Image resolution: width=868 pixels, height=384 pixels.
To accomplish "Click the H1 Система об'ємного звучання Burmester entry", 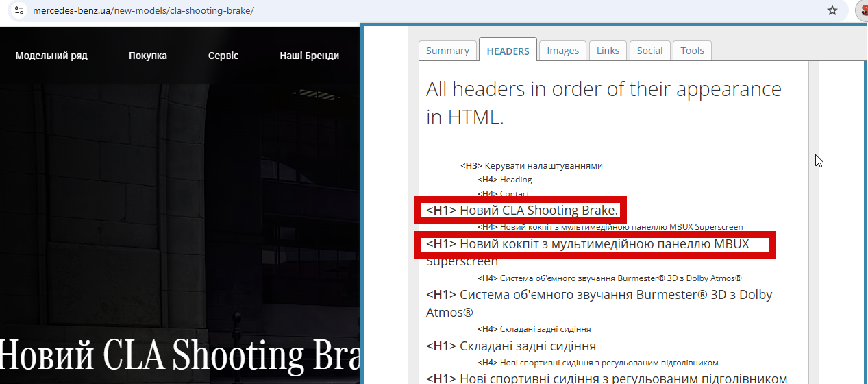I will (599, 303).
